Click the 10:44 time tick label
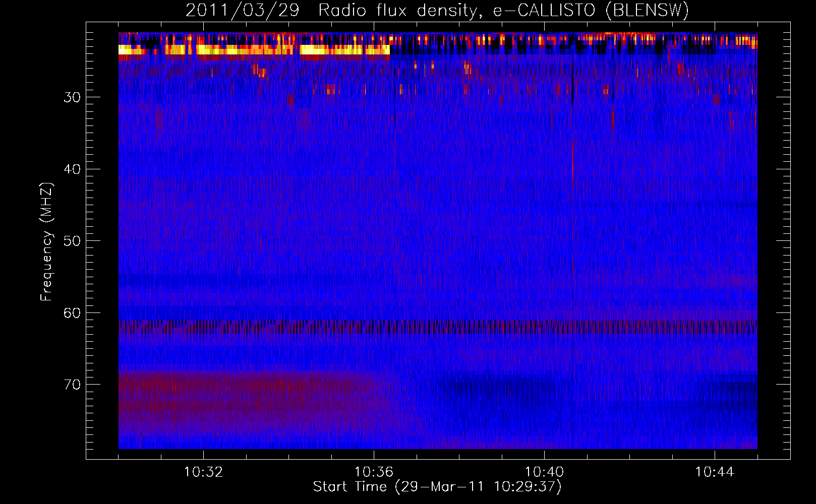 point(715,472)
